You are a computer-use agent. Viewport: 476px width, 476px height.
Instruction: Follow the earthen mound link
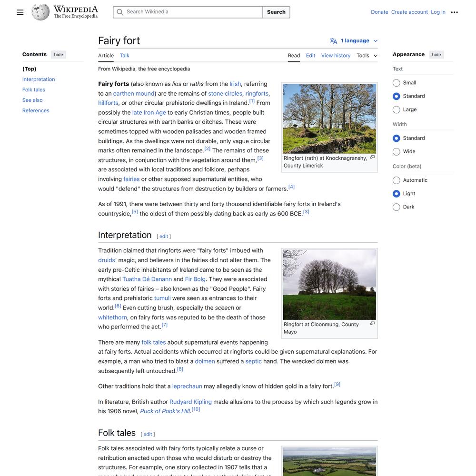(x=134, y=93)
